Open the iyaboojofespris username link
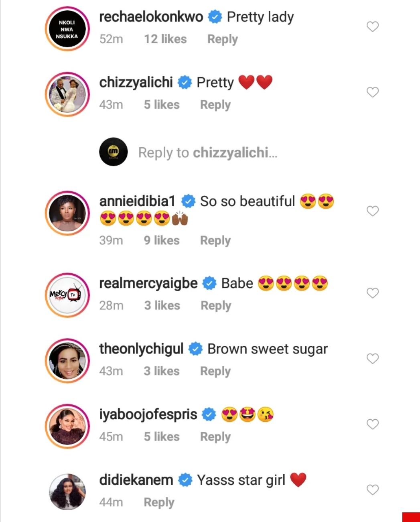The width and height of the screenshot is (420, 522). click(148, 414)
